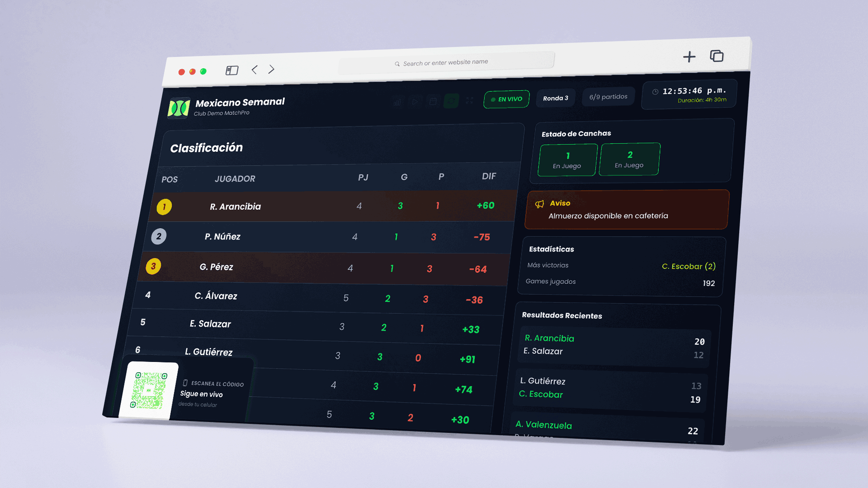Click the DIF column header
The width and height of the screenshot is (868, 488).
(489, 176)
